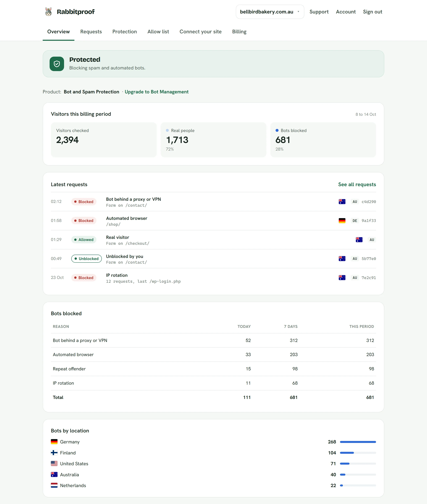Click request ID 9a1f33
The width and height of the screenshot is (427, 504).
[369, 220]
